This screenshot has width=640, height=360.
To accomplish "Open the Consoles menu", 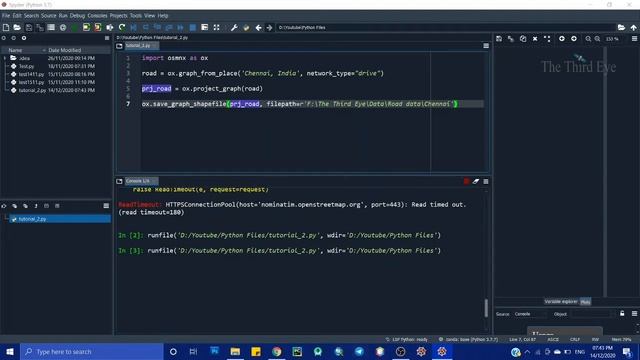I will coord(97,16).
